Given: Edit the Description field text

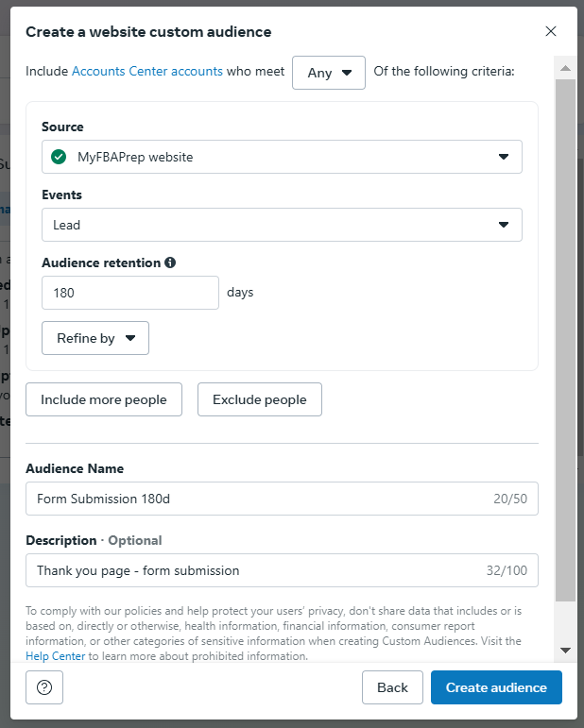Looking at the screenshot, I should tap(282, 570).
